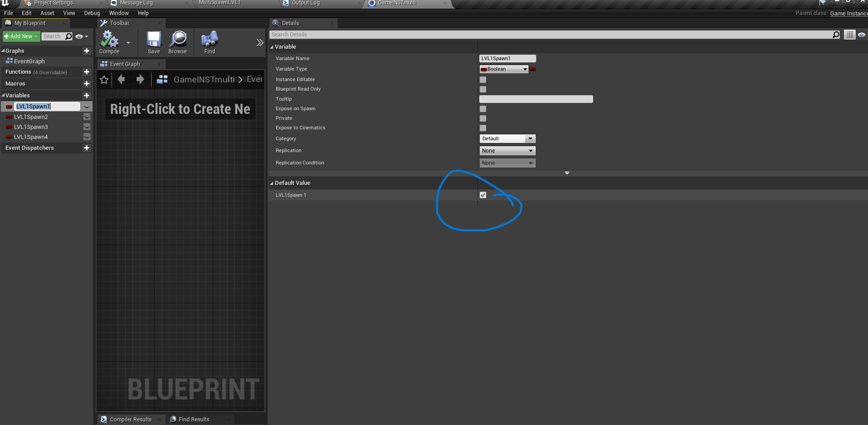Toggle the eye visibility icon in My Blueprint
The height and width of the screenshot is (425, 868).
pyautogui.click(x=78, y=36)
